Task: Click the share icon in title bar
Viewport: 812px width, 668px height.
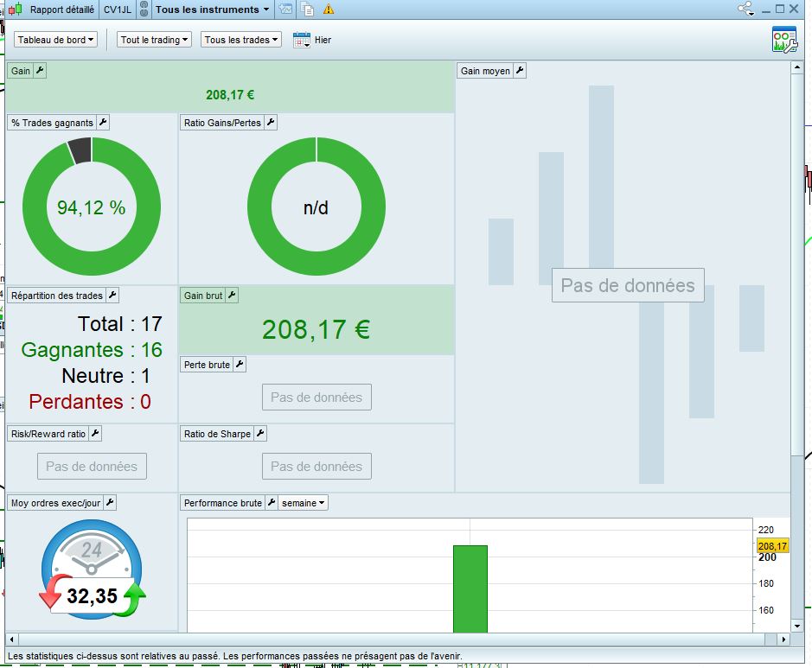Action: (x=746, y=9)
